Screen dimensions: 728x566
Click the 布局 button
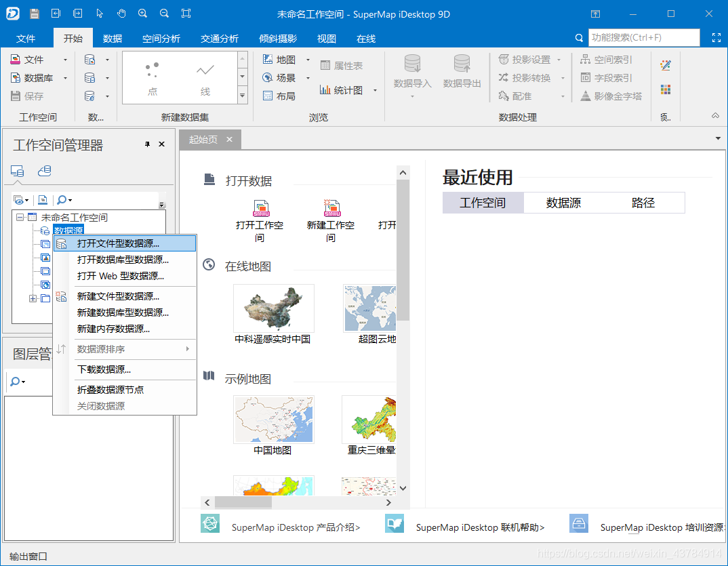click(279, 96)
